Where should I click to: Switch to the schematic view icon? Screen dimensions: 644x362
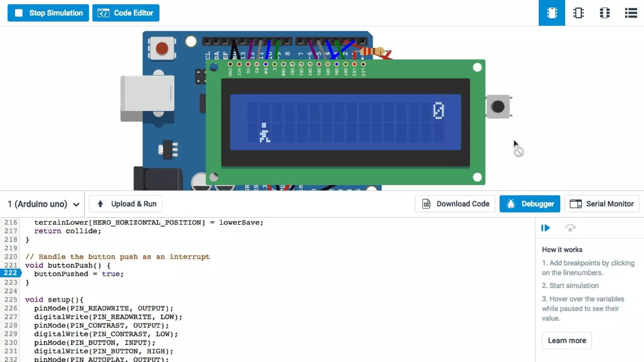pos(578,13)
